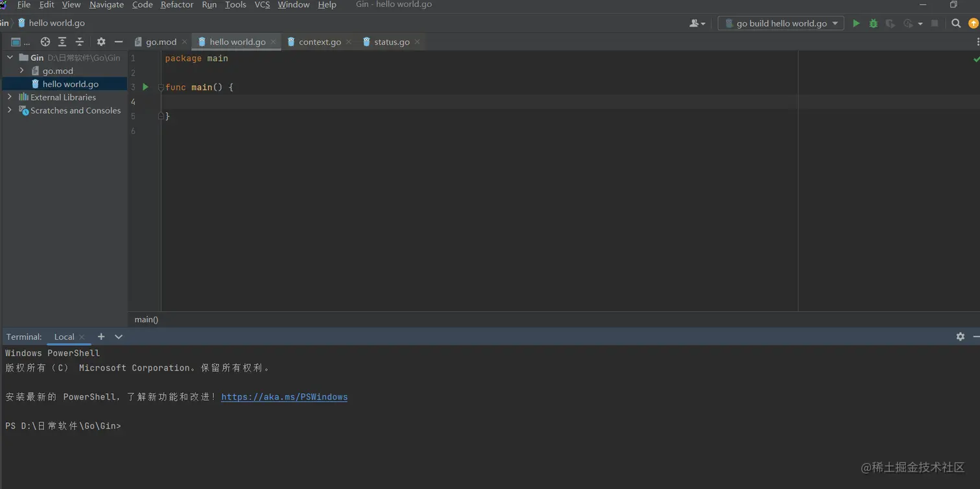Open the Code menu

coord(143,5)
